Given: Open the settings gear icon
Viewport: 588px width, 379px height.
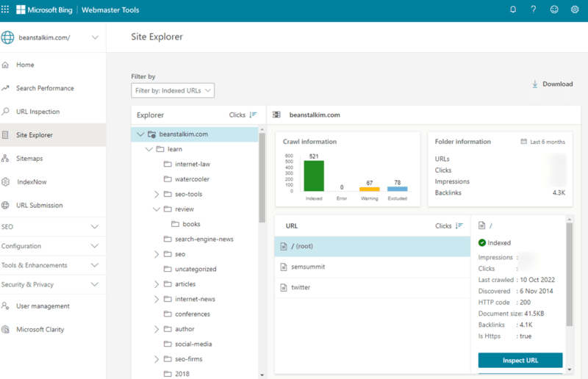Looking at the screenshot, I should pyautogui.click(x=575, y=10).
